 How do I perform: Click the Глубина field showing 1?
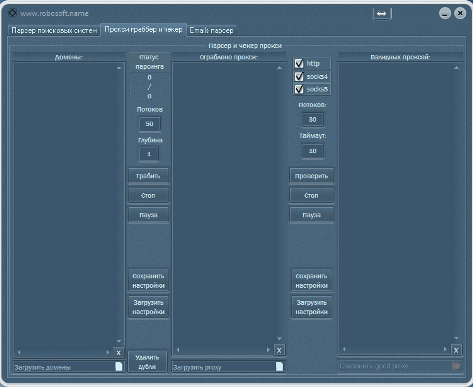pos(149,154)
